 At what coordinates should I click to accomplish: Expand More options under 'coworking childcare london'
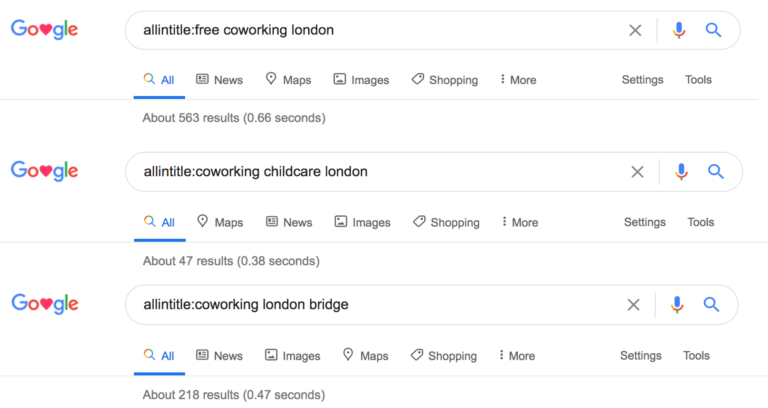520,222
